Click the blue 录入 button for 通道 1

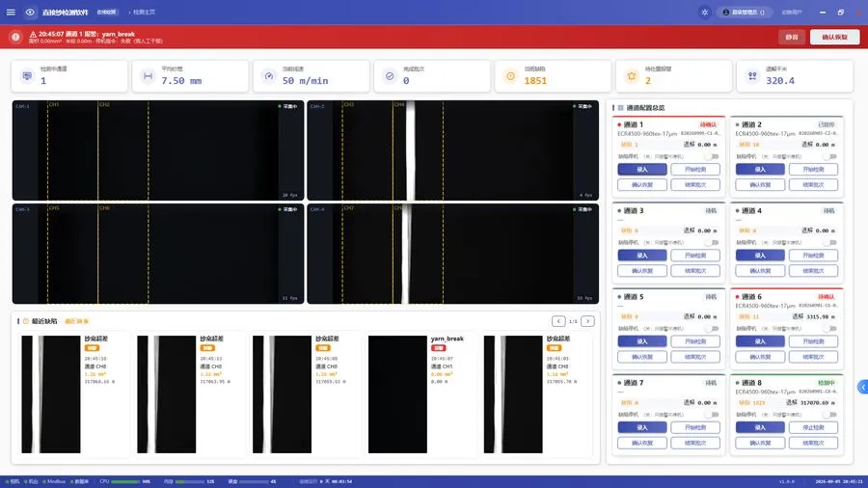pyautogui.click(x=642, y=170)
